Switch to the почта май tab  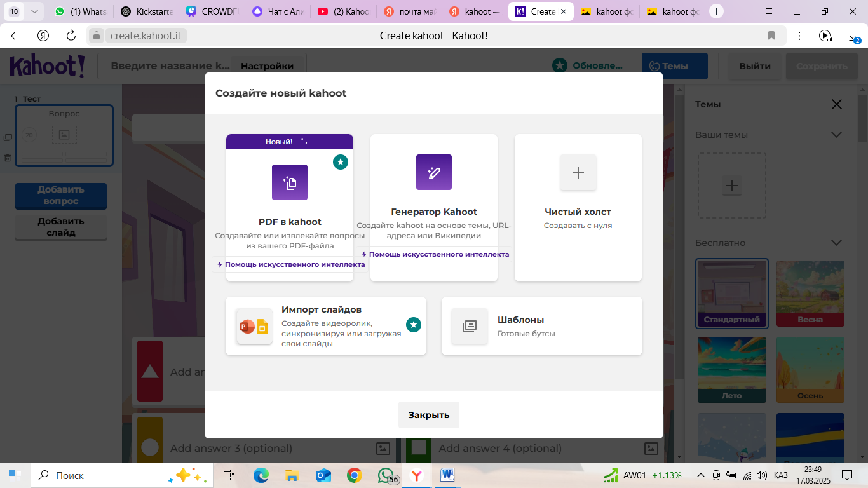409,11
